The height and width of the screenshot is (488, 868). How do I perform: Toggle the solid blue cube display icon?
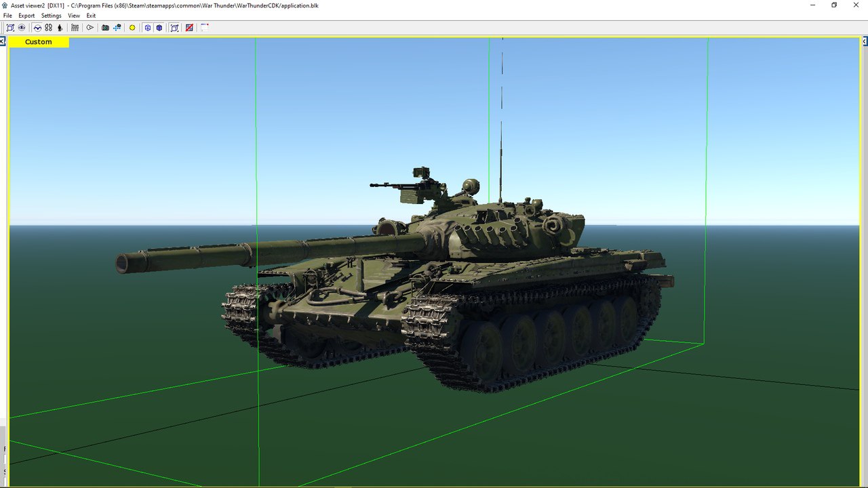(159, 28)
